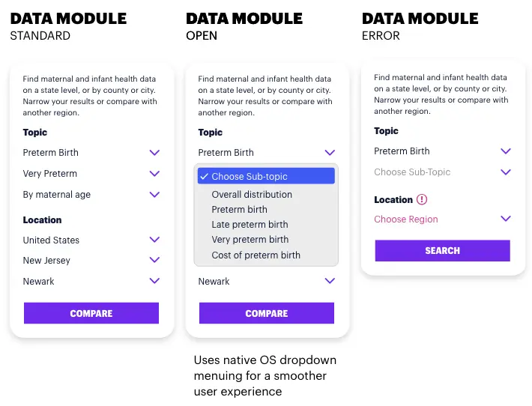Click COMPARE button in the Standard module
Screen dimensions: 532x406
click(x=91, y=313)
